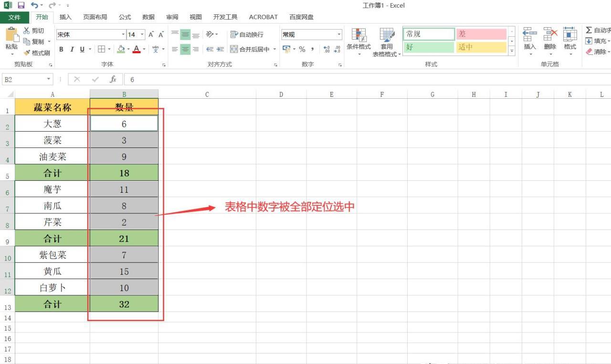Click the increase decimal icon

(x=327, y=49)
